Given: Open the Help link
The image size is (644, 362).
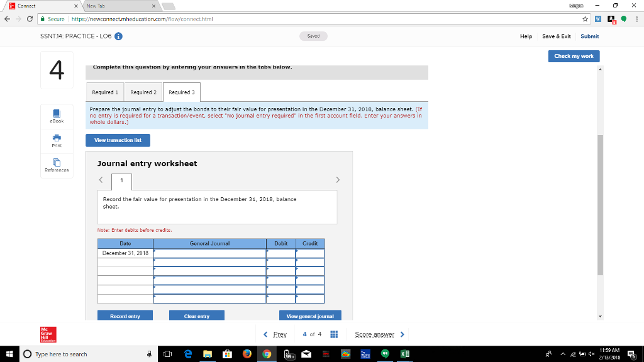Looking at the screenshot, I should pyautogui.click(x=526, y=36).
